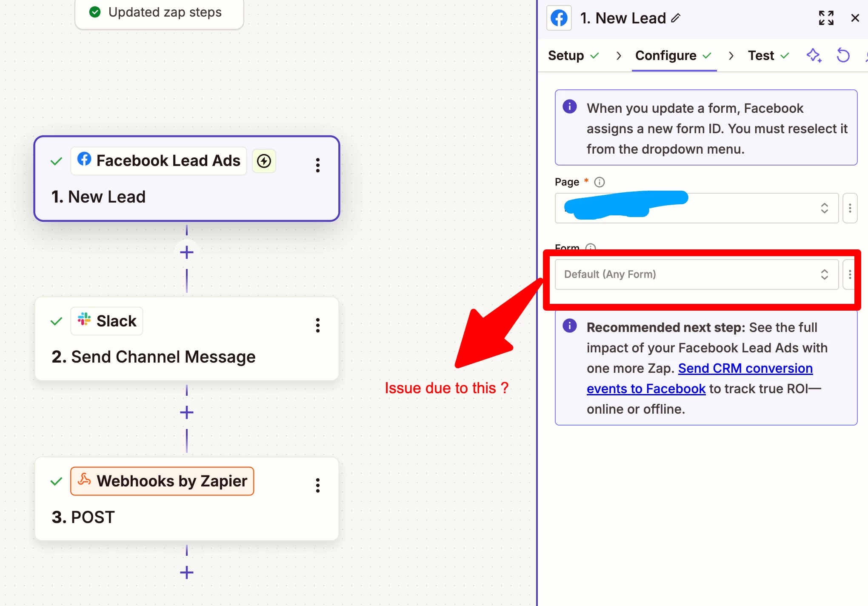This screenshot has width=868, height=606.
Task: Open the extra options menu beside Form field
Action: tap(850, 274)
